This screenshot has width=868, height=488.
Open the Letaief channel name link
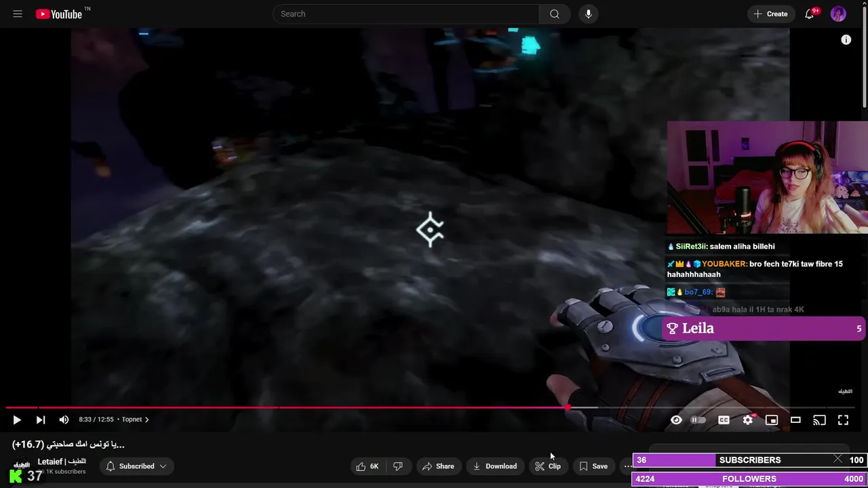62,462
